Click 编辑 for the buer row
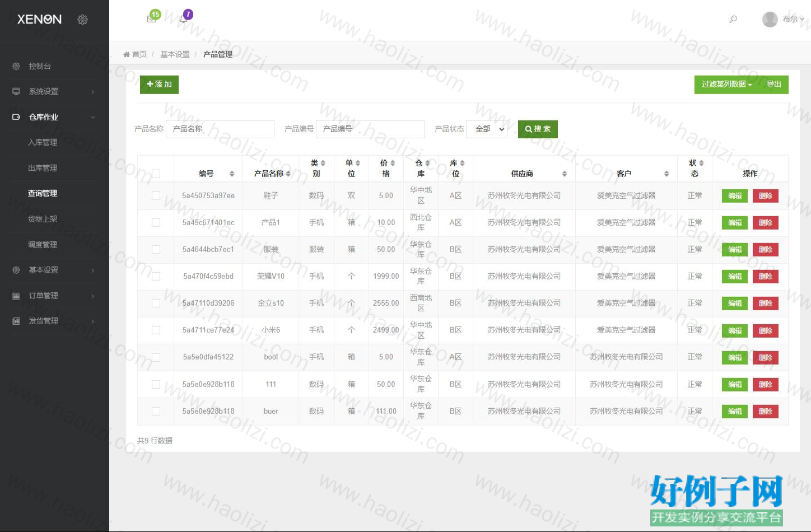The width and height of the screenshot is (811, 532). (735, 412)
